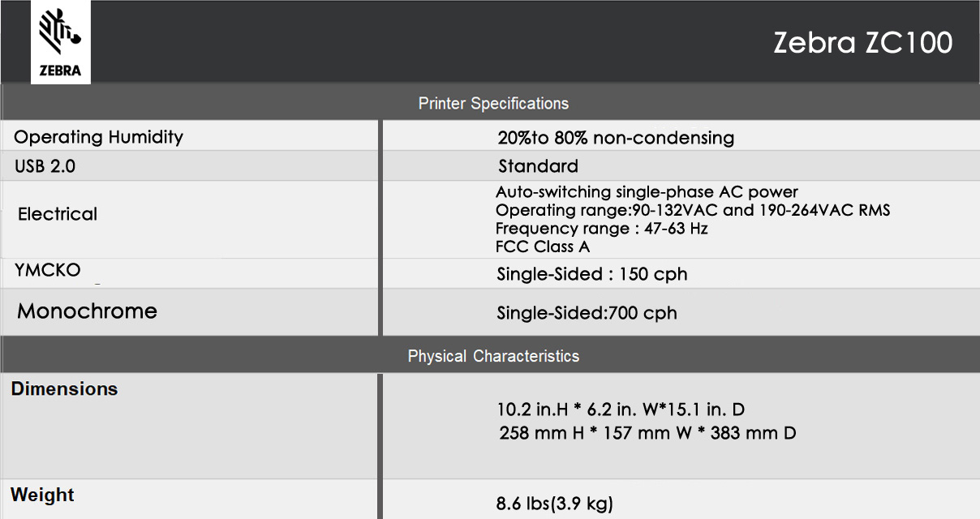
Task: Click the Physical Characteristics section header
Action: [493, 356]
